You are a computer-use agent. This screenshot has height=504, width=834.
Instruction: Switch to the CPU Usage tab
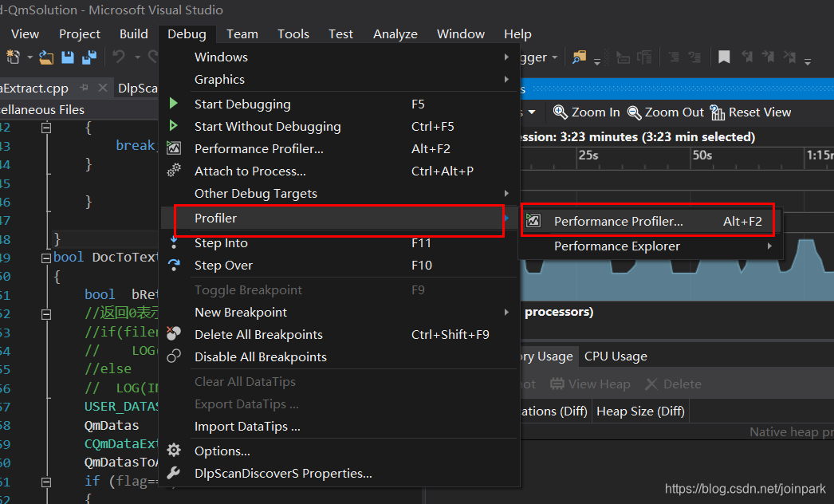[x=616, y=356]
